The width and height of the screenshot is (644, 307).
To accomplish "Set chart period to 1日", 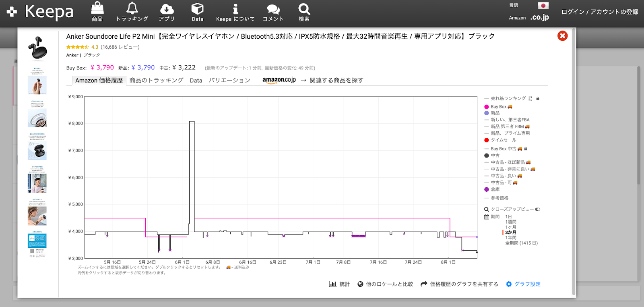I will tap(508, 217).
